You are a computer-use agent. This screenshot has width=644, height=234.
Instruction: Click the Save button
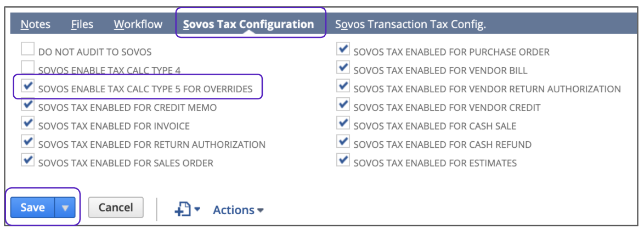[x=32, y=208]
